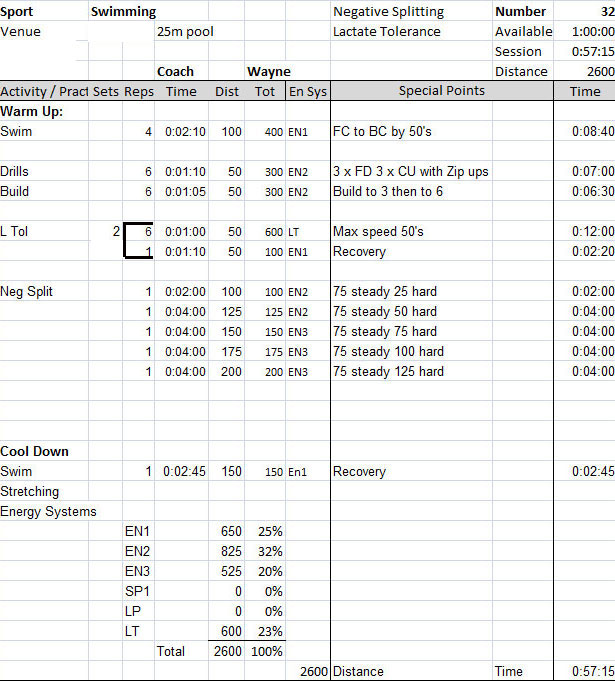Select the Available time 1:00:00

593,32
